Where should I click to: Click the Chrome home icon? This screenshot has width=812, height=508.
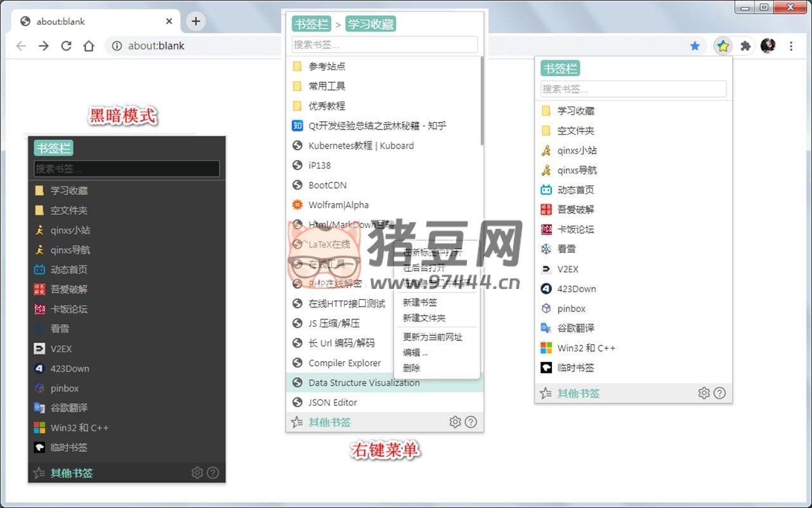pos(89,46)
